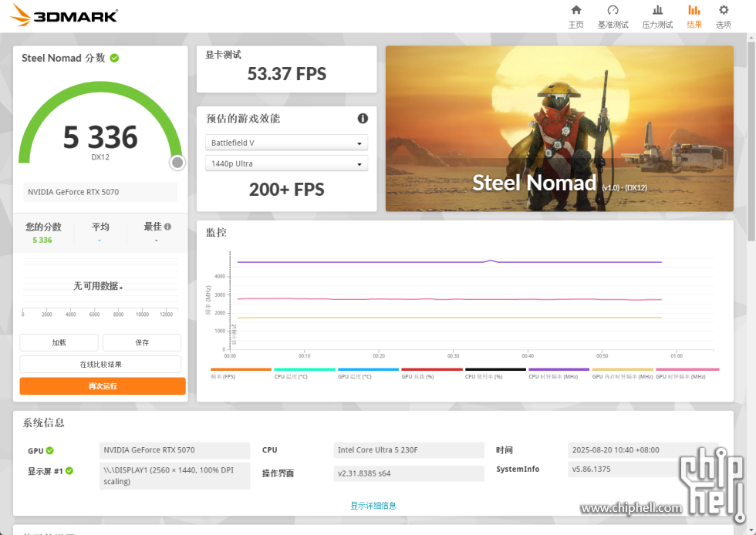Viewport: 756px width, 535px height.
Task: Click the Intel Core Ultra 5 230F value
Action: coord(409,450)
